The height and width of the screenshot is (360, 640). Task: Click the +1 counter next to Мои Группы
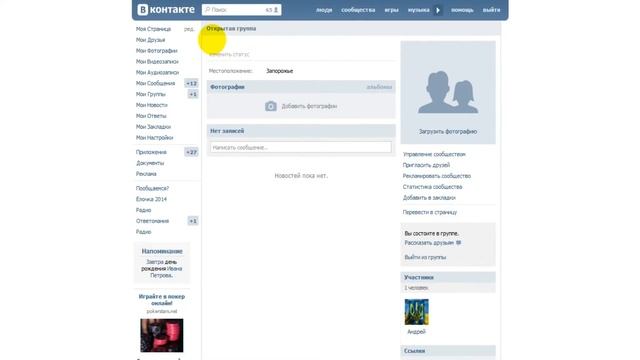[x=193, y=94]
